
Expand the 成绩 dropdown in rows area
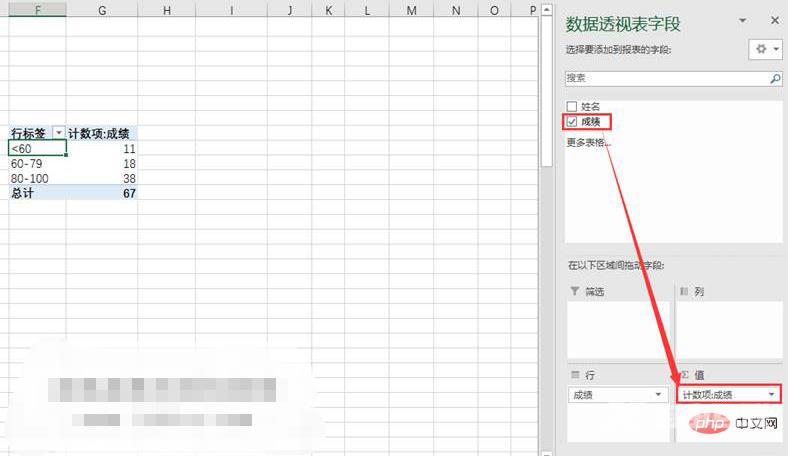point(658,395)
